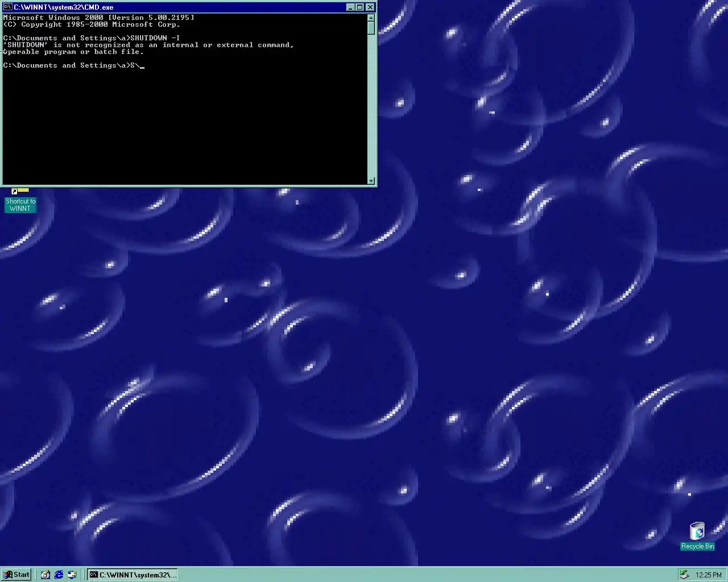Launch Outlook Express from quick launch

coord(72,575)
